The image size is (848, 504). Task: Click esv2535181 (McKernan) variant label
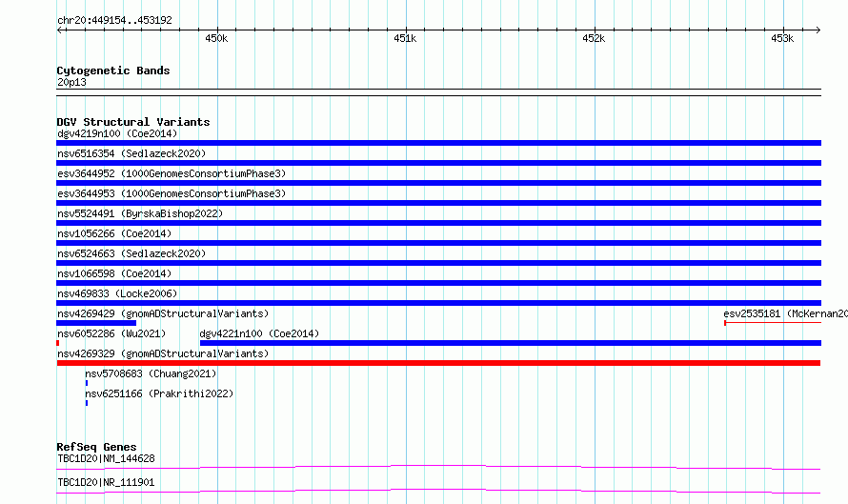785,313
